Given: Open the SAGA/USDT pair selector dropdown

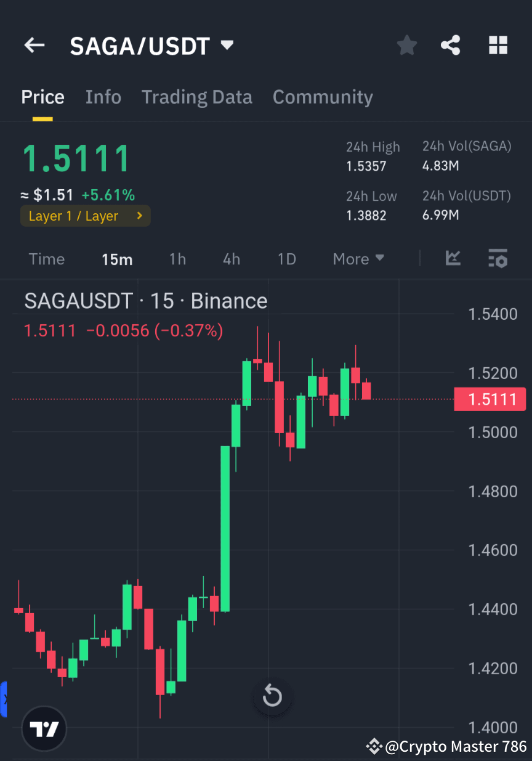Looking at the screenshot, I should (227, 45).
